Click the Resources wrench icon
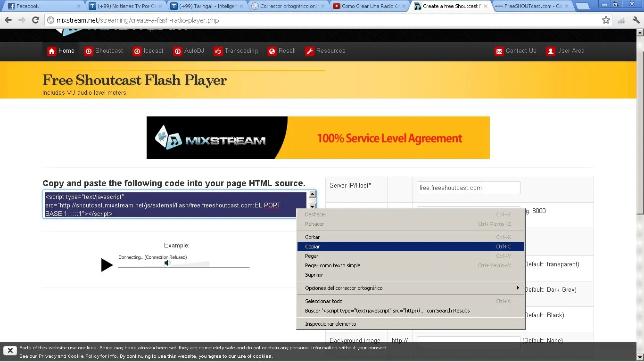The width and height of the screenshot is (644, 362). click(x=310, y=51)
